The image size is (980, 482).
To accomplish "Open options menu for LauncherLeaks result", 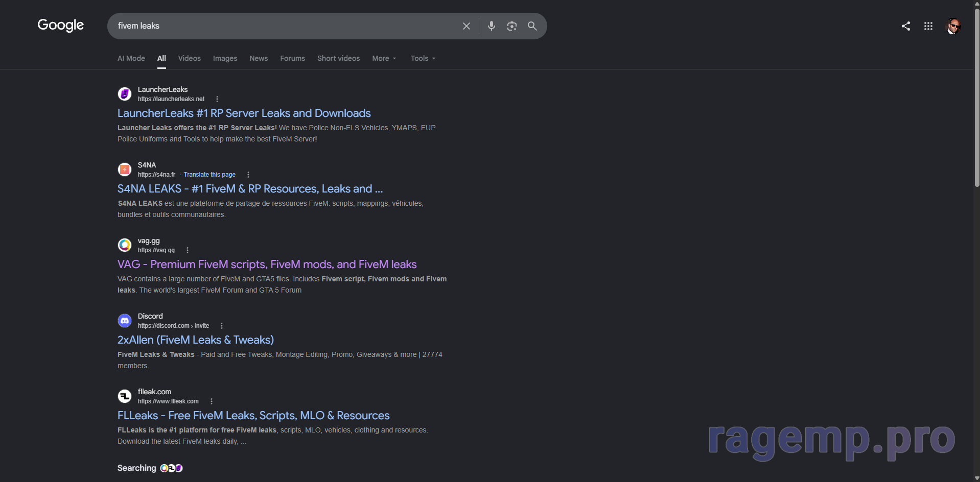I will click(x=217, y=99).
